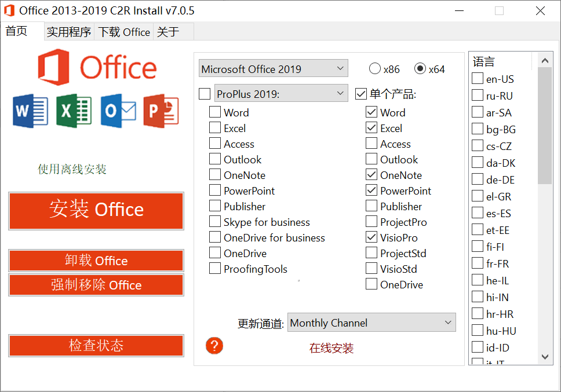Click the app icon in the title bar

(8, 10)
